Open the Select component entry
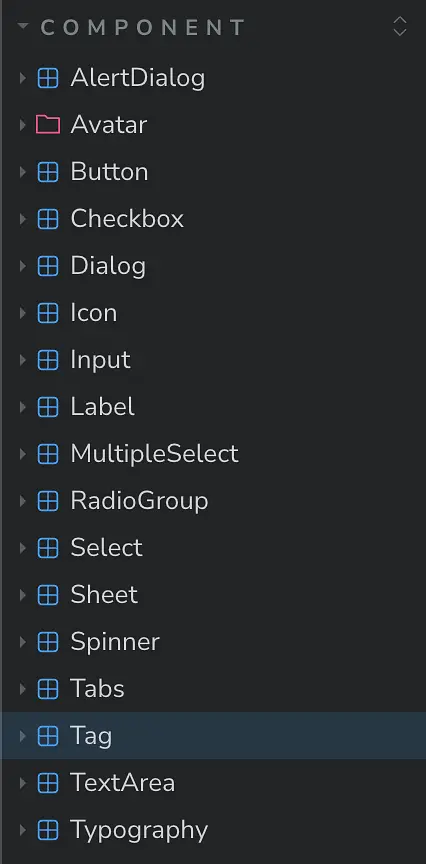The width and height of the screenshot is (426, 864). point(106,548)
